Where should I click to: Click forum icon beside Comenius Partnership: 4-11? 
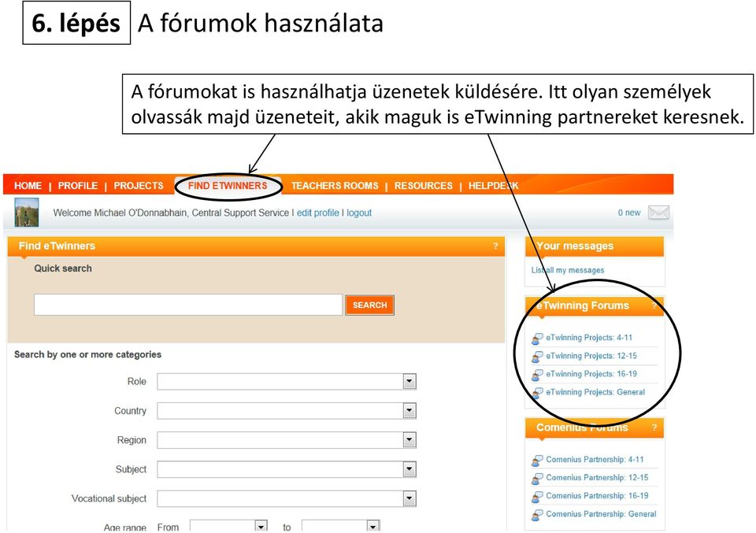click(x=537, y=461)
